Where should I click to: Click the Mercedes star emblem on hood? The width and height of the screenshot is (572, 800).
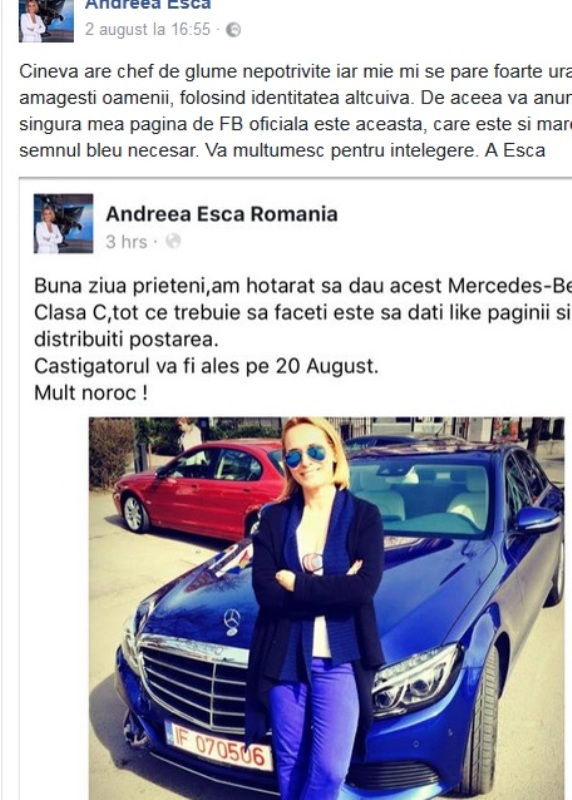(232, 621)
